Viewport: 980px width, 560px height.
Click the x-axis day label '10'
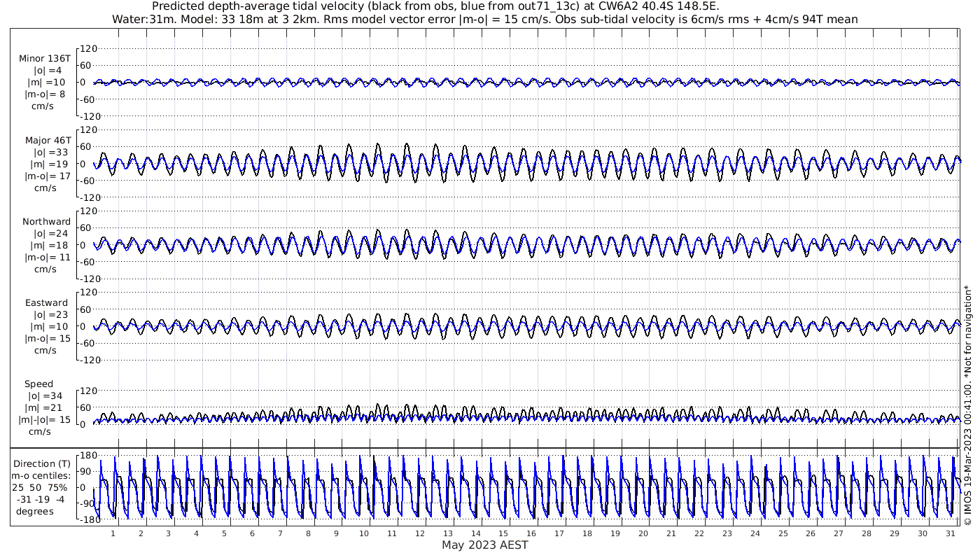[364, 533]
